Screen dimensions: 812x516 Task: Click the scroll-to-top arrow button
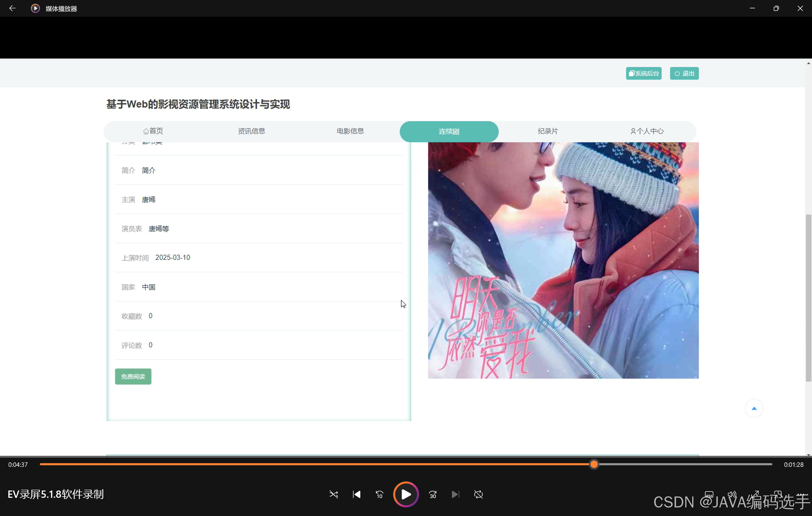point(754,409)
